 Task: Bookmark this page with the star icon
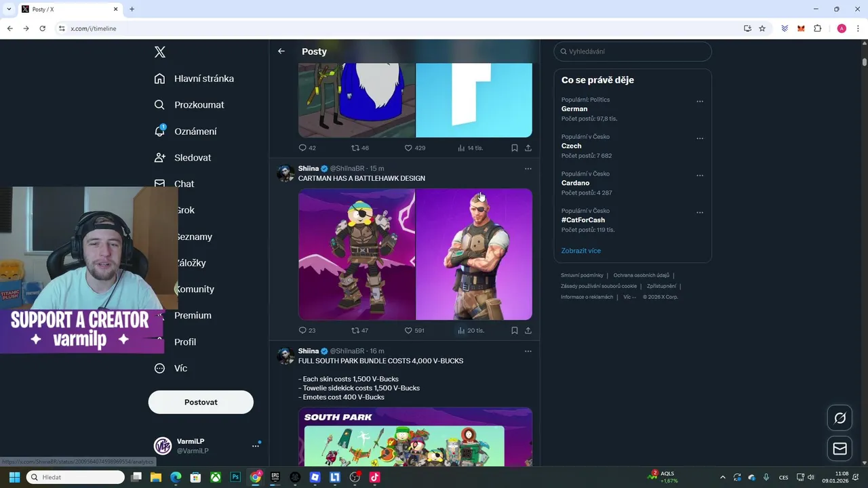point(762,28)
